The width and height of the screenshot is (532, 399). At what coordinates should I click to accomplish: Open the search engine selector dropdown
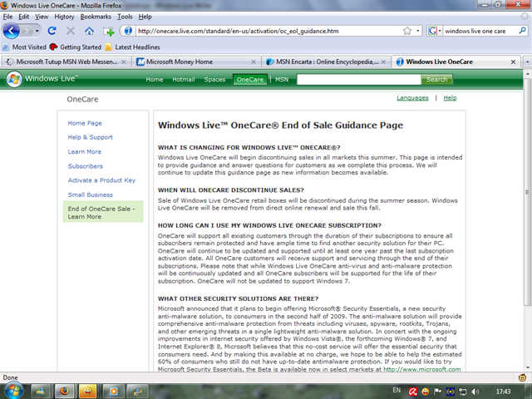436,31
